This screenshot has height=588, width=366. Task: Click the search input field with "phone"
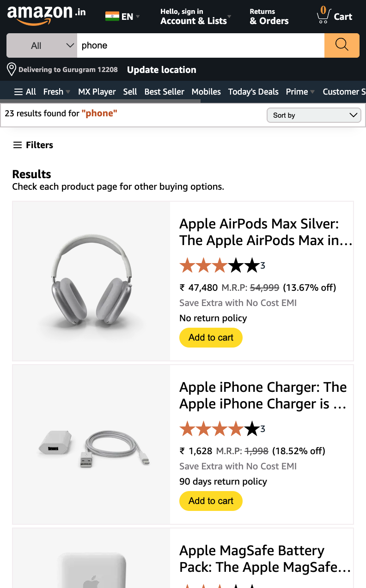(201, 45)
